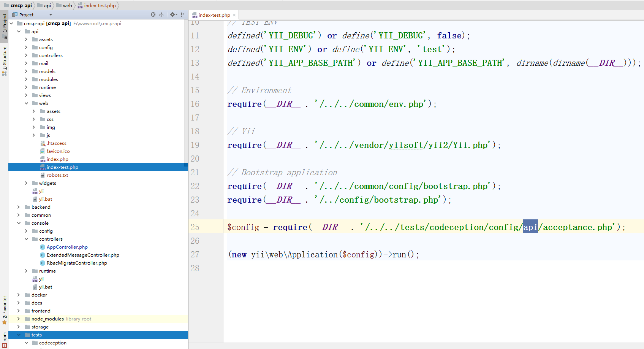Close the index-test.php editor tab
The height and width of the screenshot is (349, 644).
(x=234, y=15)
